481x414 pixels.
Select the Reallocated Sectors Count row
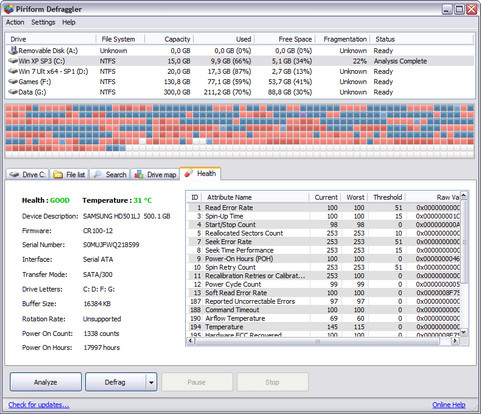pos(324,233)
